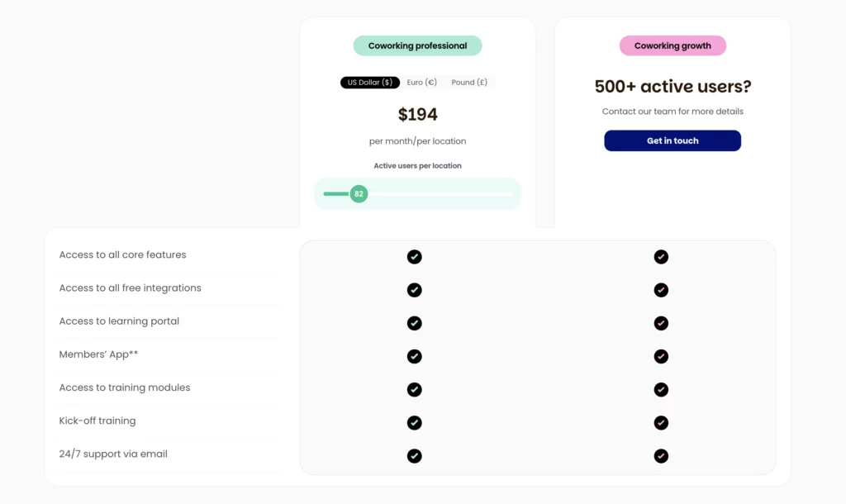Viewport: 846px width, 504px height.
Task: Click the 24/7 support checkmark in professional column
Action: 414,455
